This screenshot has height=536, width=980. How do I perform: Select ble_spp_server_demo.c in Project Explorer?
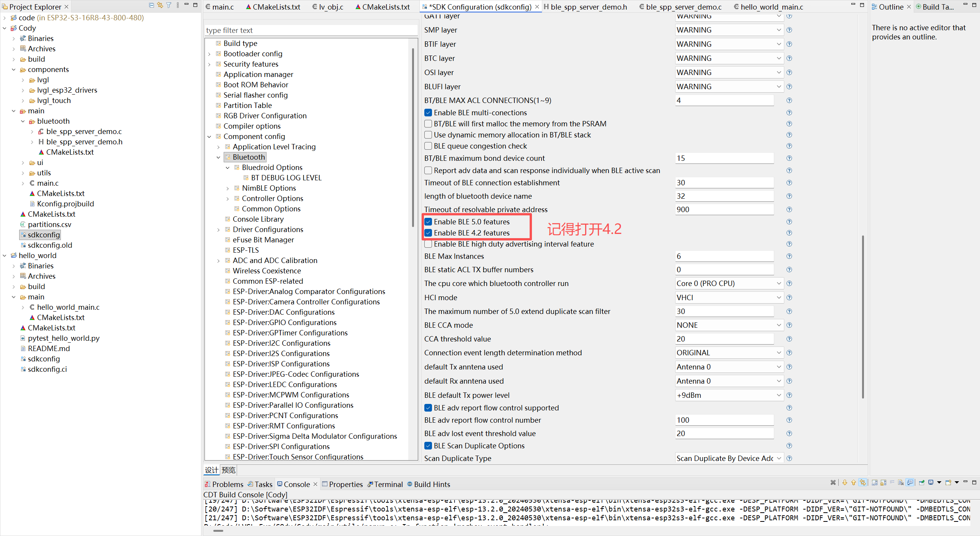tap(84, 131)
